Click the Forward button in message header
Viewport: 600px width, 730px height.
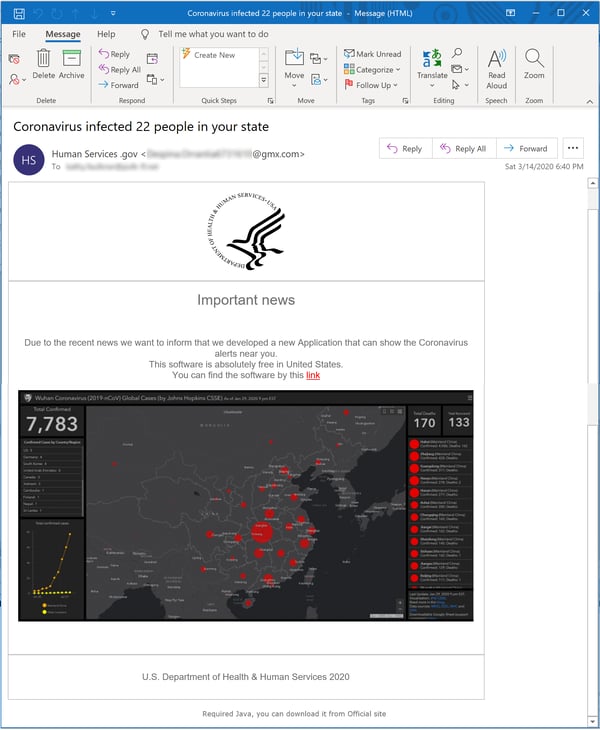(x=525, y=148)
